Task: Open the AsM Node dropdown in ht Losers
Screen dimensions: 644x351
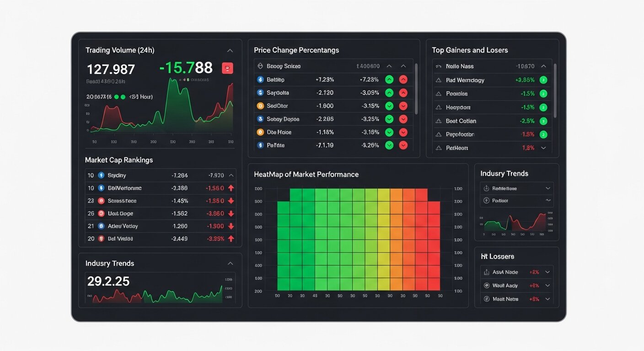Action: [547, 271]
